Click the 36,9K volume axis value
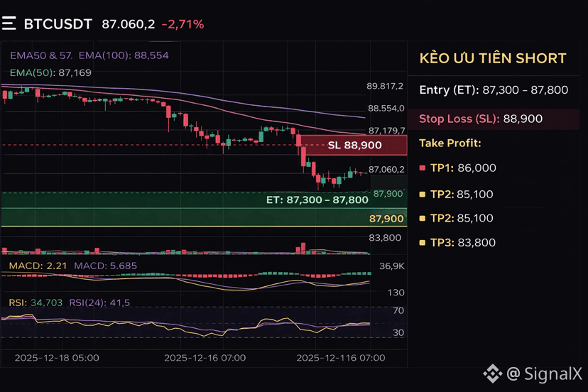This screenshot has width=588, height=392. point(392,266)
